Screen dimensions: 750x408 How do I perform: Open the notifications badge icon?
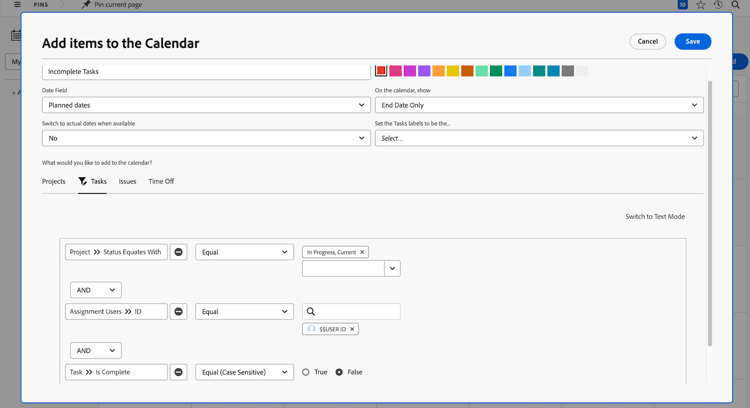(x=683, y=5)
